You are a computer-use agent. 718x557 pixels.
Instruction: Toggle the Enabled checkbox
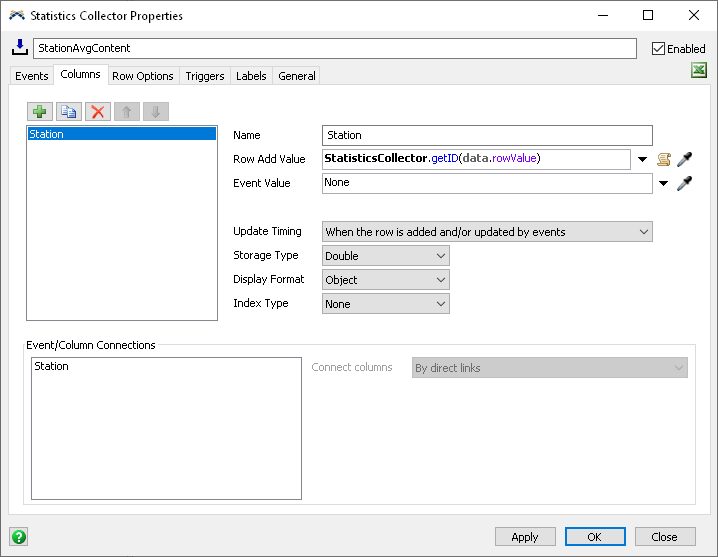tap(658, 48)
